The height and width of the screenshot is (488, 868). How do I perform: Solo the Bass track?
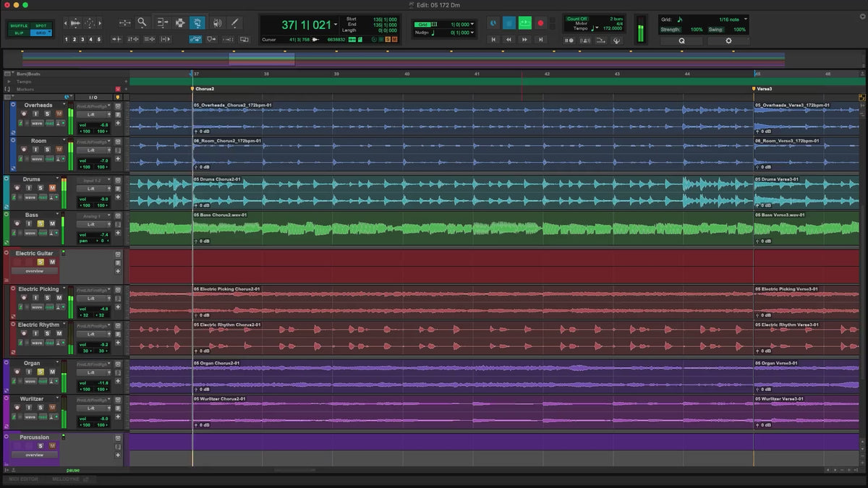tap(41, 223)
